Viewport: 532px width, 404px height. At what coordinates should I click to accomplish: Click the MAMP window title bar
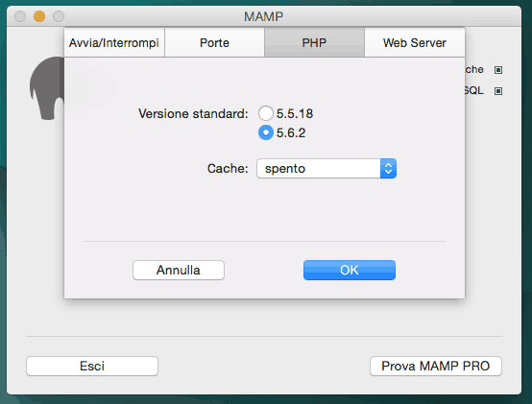click(264, 16)
